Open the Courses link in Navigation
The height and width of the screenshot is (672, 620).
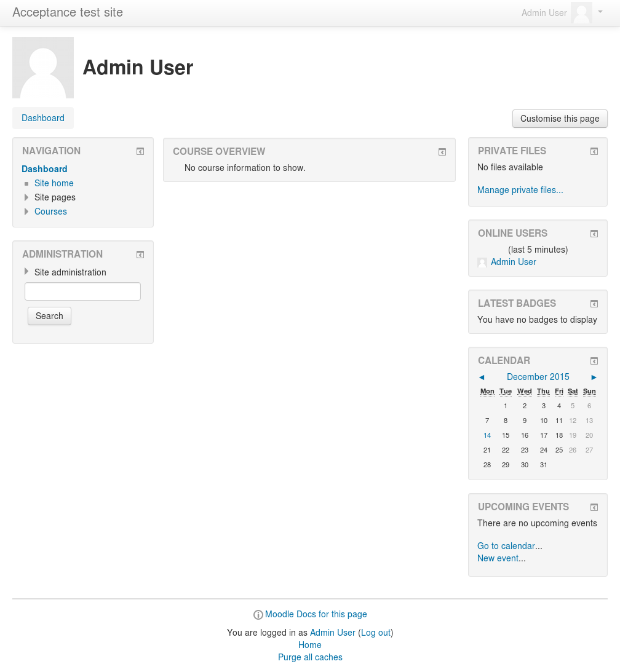pyautogui.click(x=50, y=211)
